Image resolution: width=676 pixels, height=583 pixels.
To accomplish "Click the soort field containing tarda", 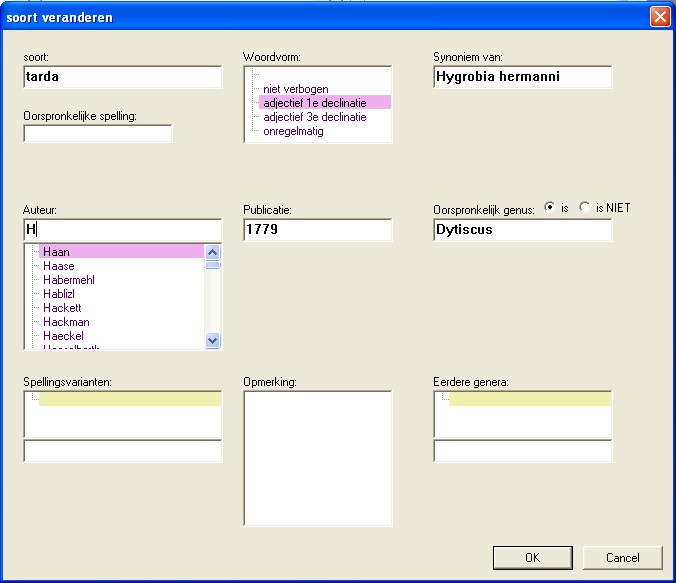I will pos(122,77).
